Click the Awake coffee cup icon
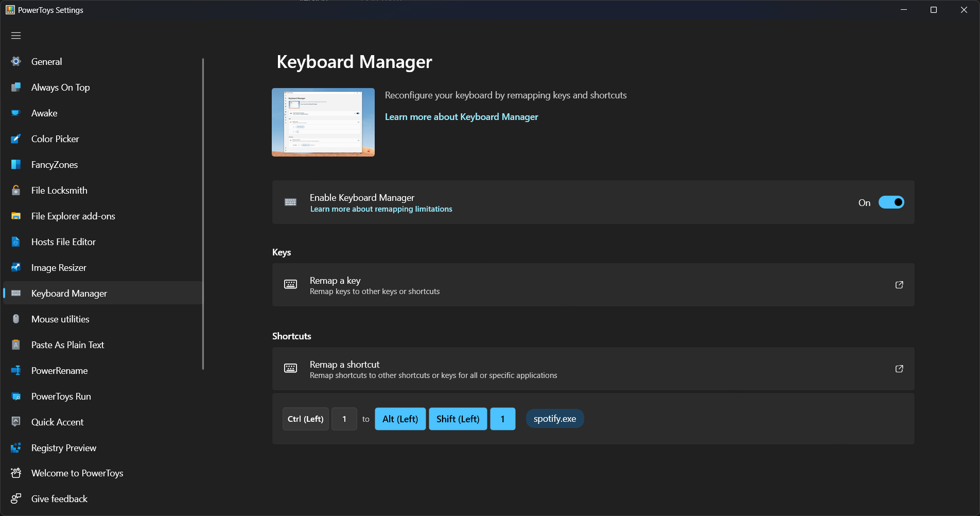The height and width of the screenshot is (516, 980). coord(16,113)
